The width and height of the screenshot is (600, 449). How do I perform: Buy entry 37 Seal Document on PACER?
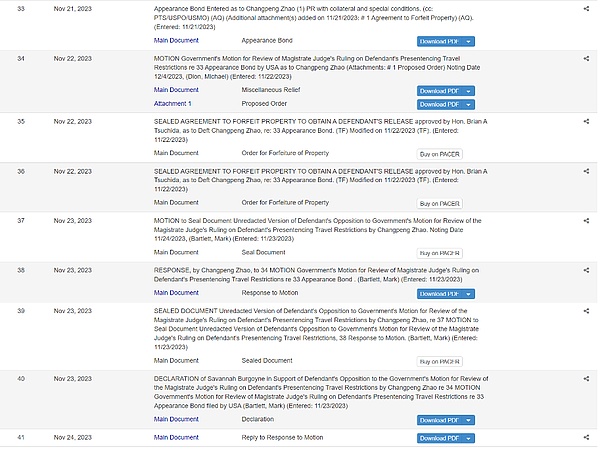tap(440, 253)
